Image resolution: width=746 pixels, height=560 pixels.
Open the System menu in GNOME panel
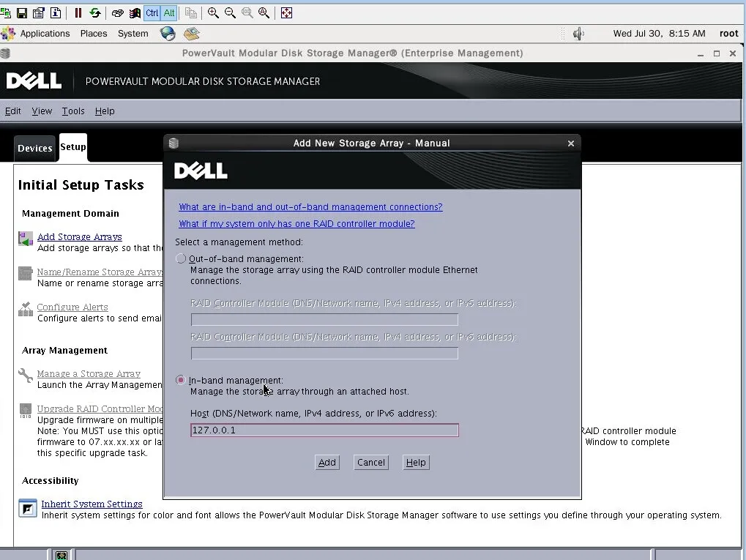pyautogui.click(x=133, y=33)
